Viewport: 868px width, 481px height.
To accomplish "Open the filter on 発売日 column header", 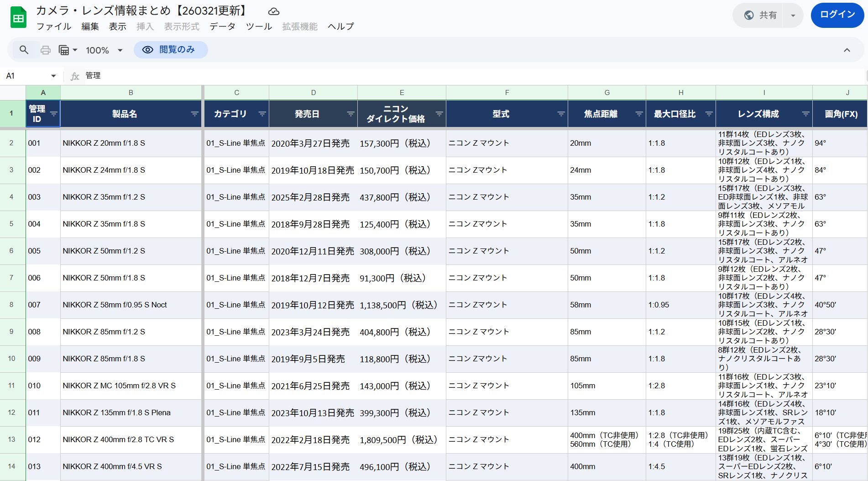I will [350, 114].
